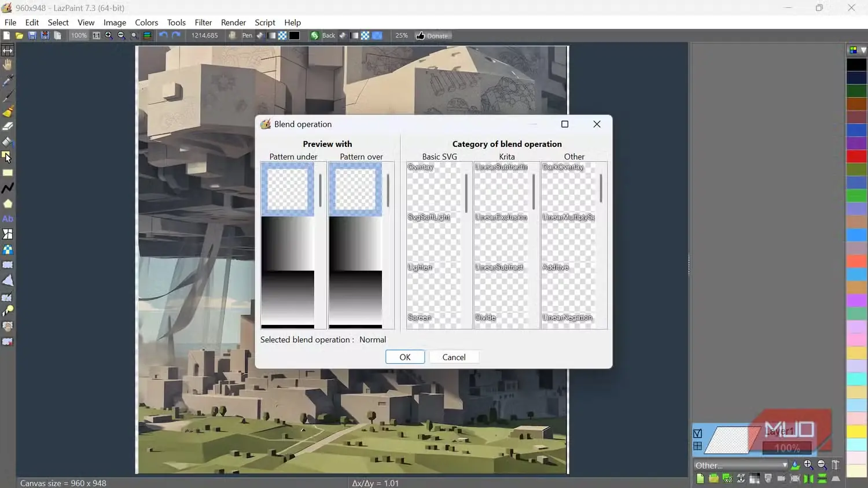Click the Donate button
This screenshot has height=488, width=868.
pos(434,36)
